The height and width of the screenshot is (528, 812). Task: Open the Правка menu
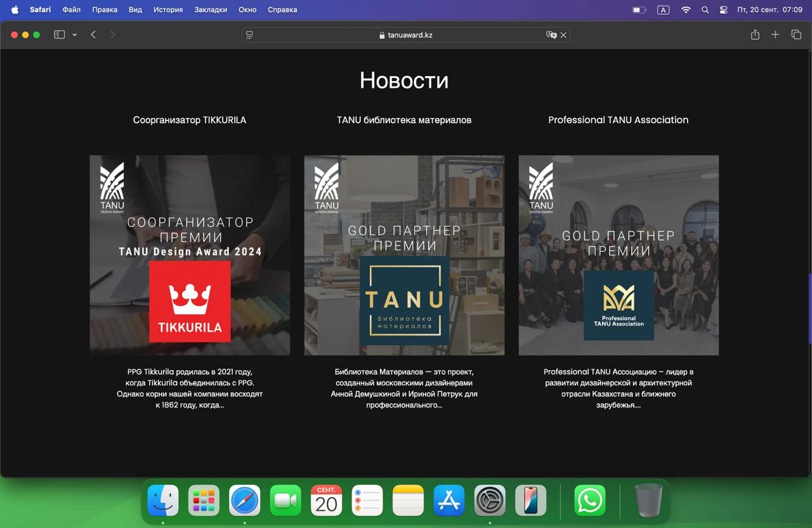point(105,10)
